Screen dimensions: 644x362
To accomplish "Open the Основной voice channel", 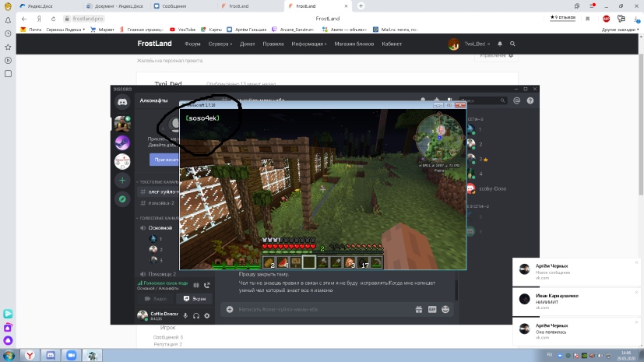I will tap(160, 228).
